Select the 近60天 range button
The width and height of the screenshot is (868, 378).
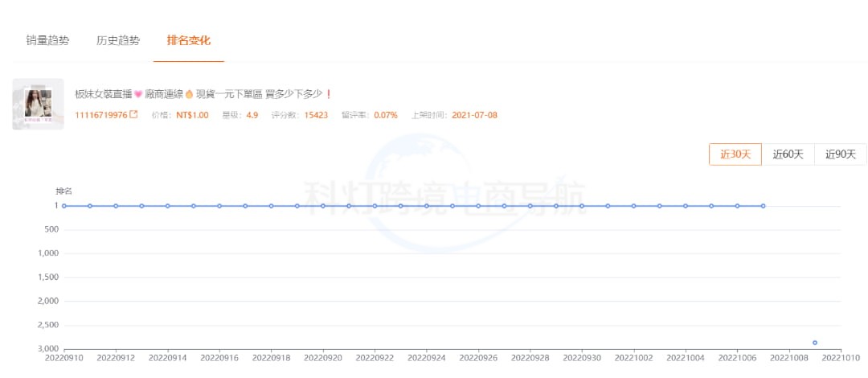pyautogui.click(x=788, y=154)
